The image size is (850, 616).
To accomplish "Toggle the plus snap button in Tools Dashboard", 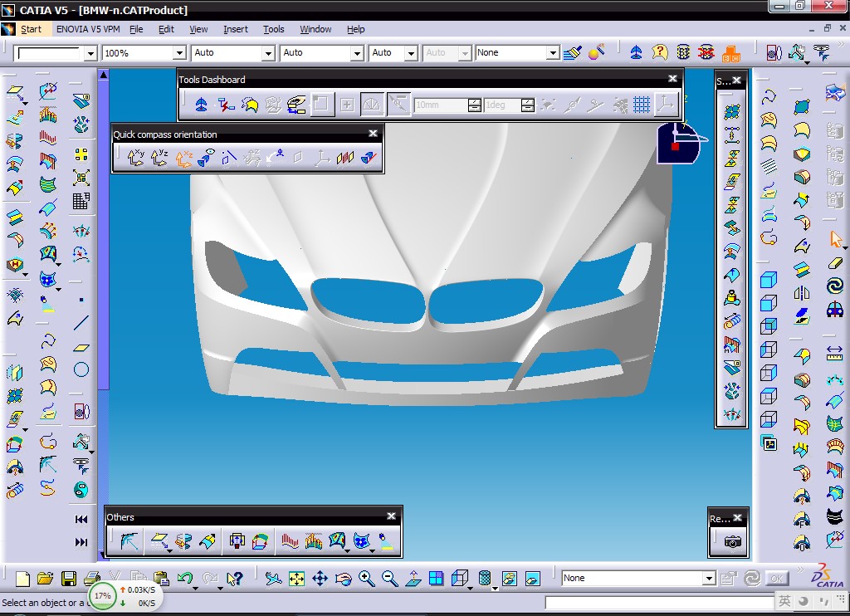I will pyautogui.click(x=347, y=105).
